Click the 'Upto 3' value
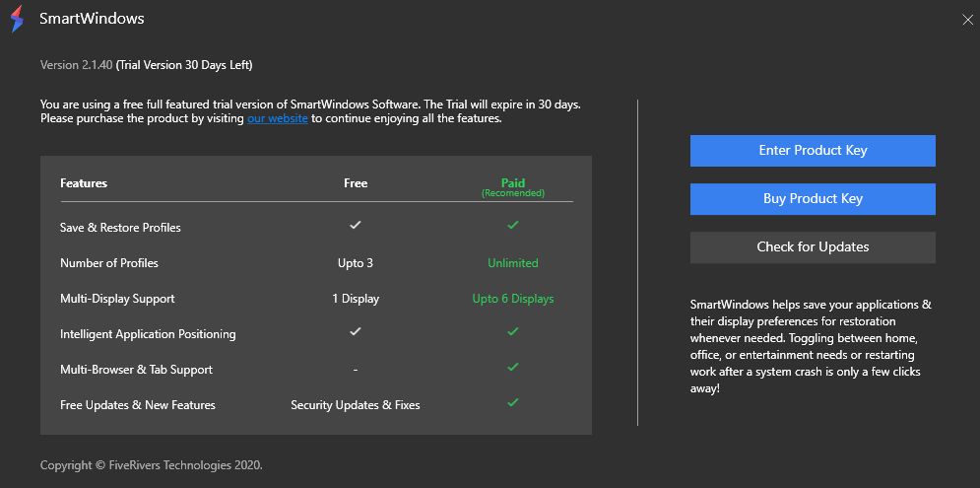980x488 pixels. tap(355, 263)
